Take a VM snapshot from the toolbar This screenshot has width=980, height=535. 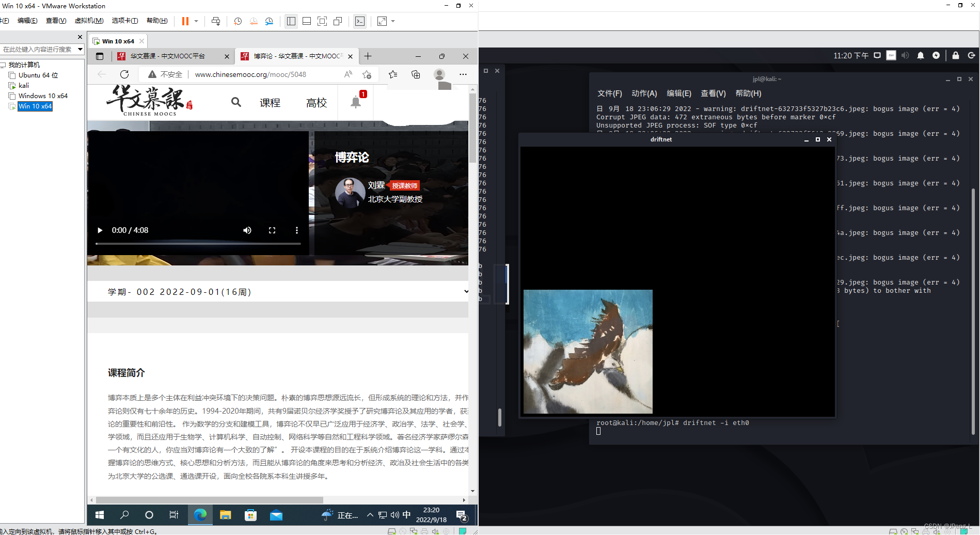238,21
